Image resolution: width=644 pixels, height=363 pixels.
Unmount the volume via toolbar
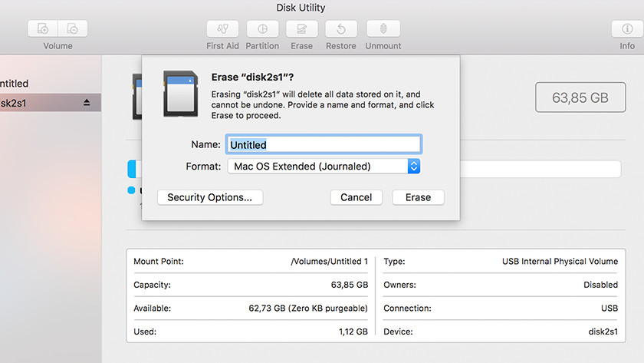383,29
